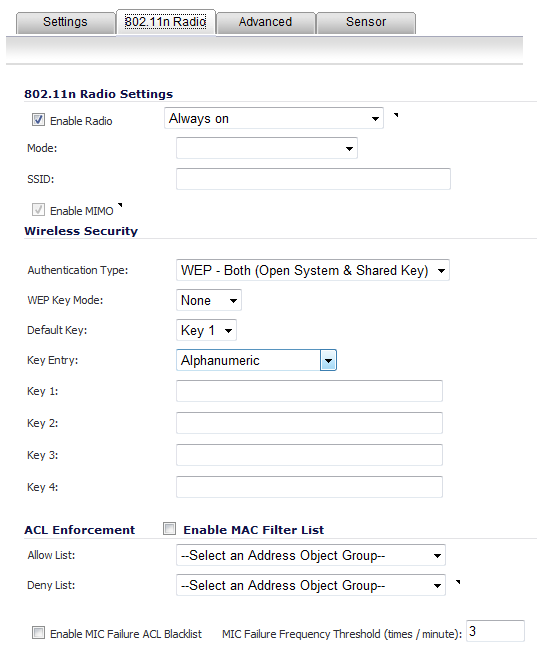Open the Mode dropdown

tap(267, 148)
